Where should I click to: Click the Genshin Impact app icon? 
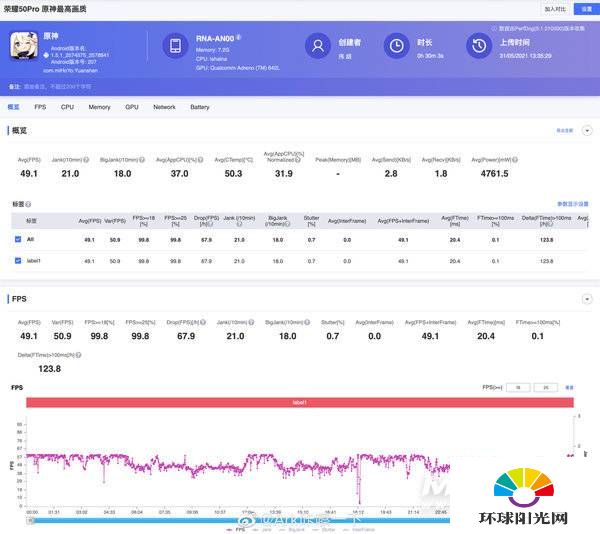pyautogui.click(x=24, y=46)
